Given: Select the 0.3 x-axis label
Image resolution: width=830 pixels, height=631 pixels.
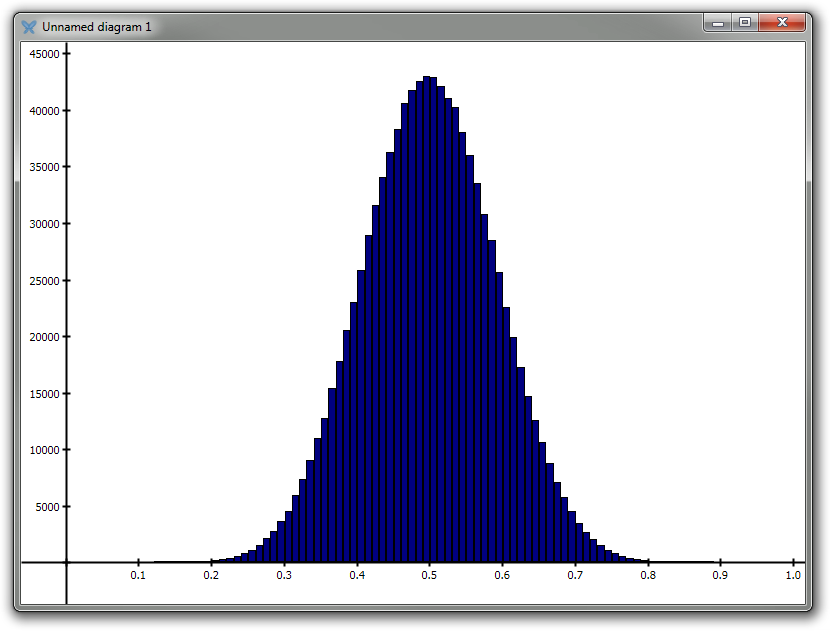Looking at the screenshot, I should coord(284,576).
